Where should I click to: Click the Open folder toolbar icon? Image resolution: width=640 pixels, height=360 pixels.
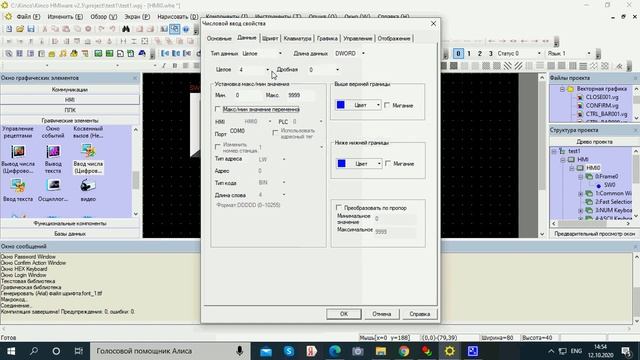pyautogui.click(x=20, y=29)
